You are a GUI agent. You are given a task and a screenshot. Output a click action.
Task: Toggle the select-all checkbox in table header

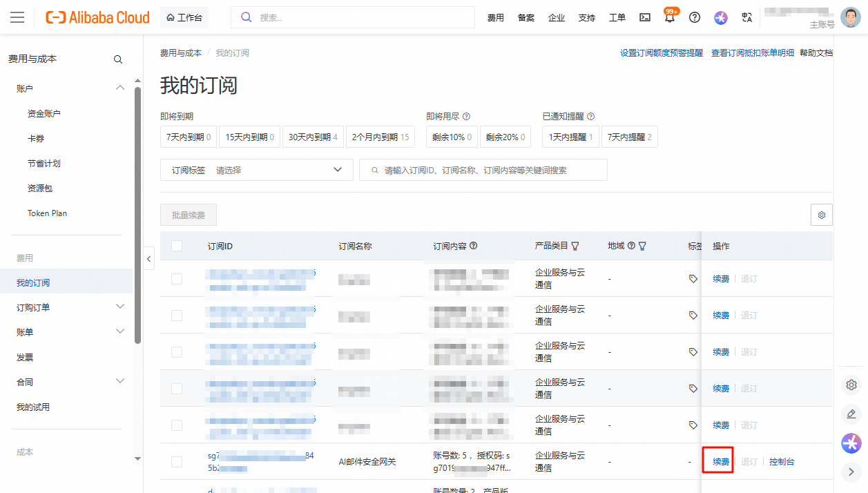pyautogui.click(x=177, y=246)
